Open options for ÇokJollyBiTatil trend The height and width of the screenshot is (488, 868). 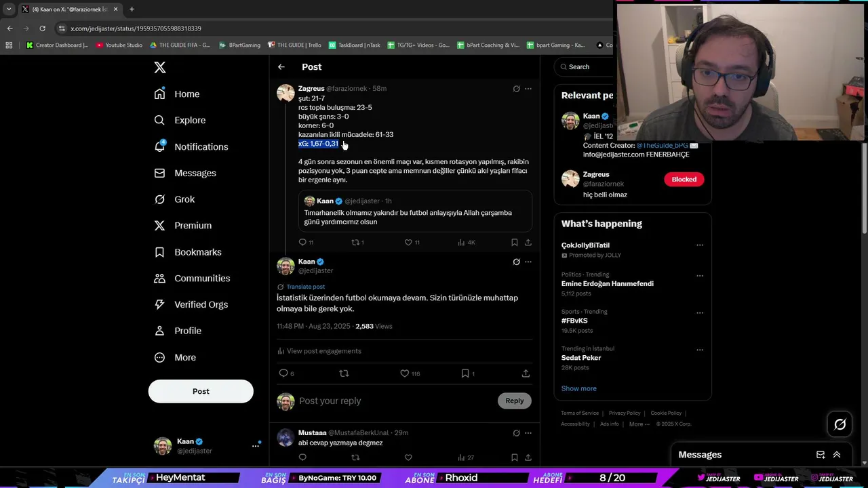coord(700,245)
